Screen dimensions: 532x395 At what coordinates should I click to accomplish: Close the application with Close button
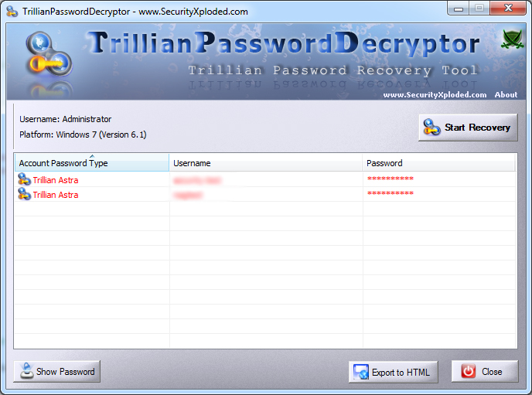(485, 371)
